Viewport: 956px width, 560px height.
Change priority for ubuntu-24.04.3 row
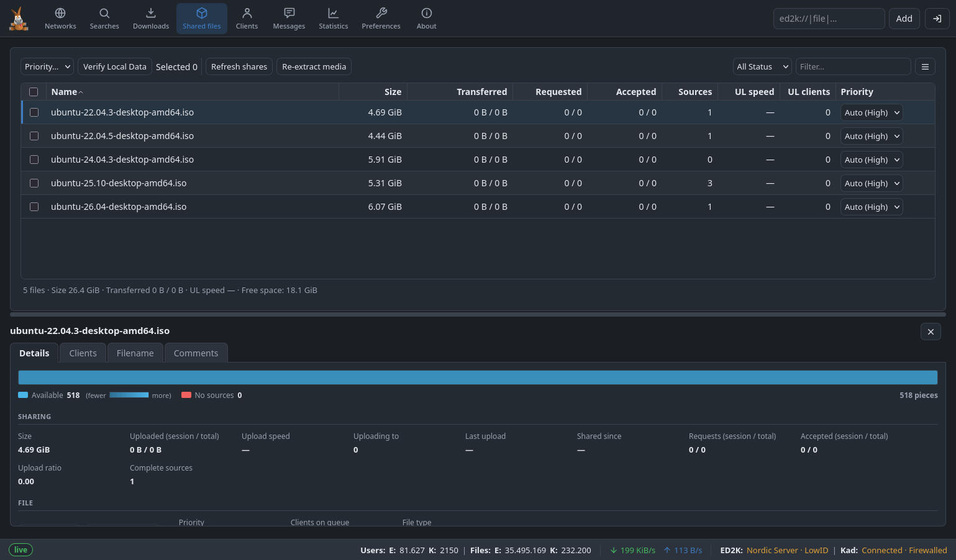872,160
